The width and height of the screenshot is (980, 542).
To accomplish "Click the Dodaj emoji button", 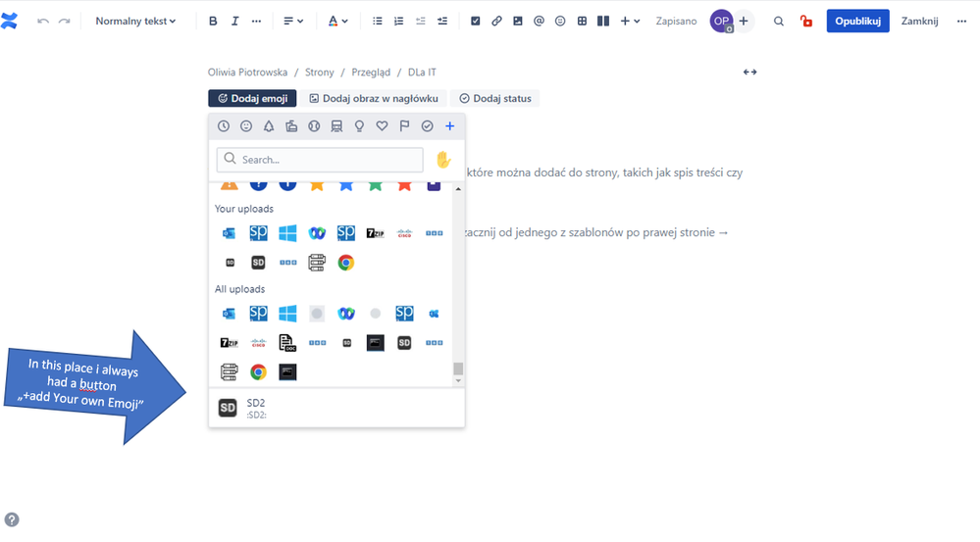I will click(x=252, y=99).
